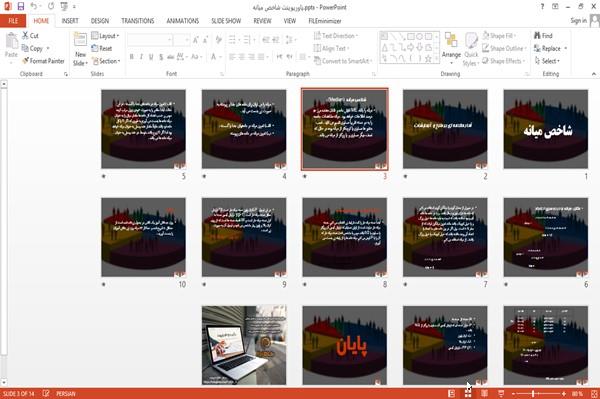
Task: Select the پایان end slide thumbnail
Action: point(344,345)
